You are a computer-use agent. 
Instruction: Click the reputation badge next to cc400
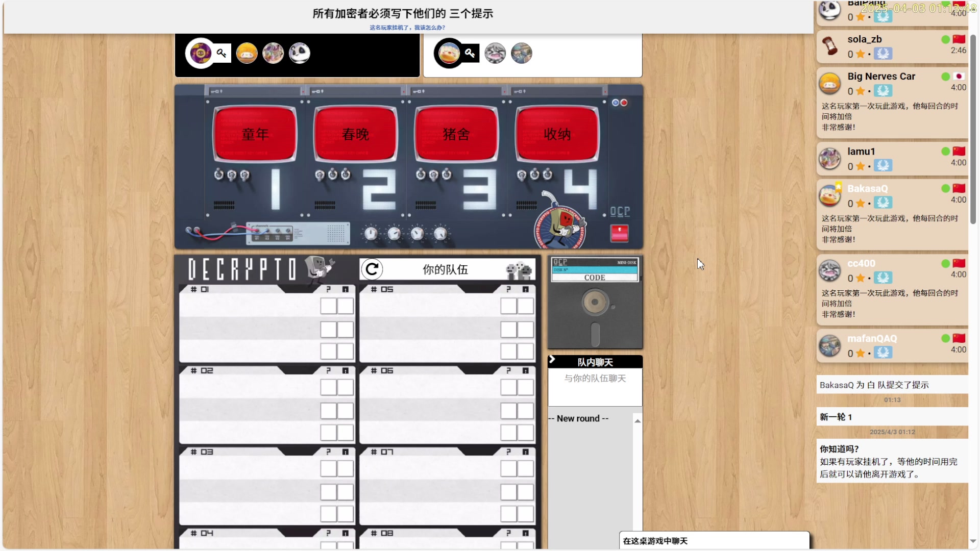click(x=883, y=278)
